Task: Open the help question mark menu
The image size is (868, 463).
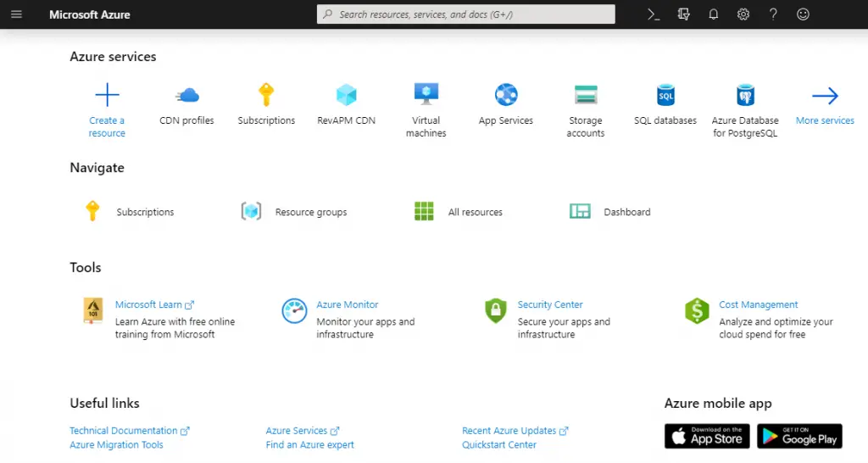Action: point(773,14)
